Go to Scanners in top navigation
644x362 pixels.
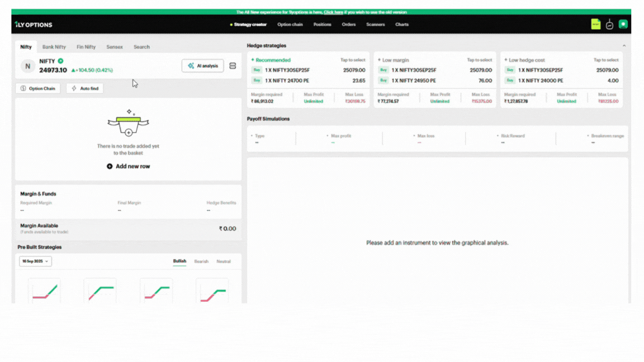[375, 25]
